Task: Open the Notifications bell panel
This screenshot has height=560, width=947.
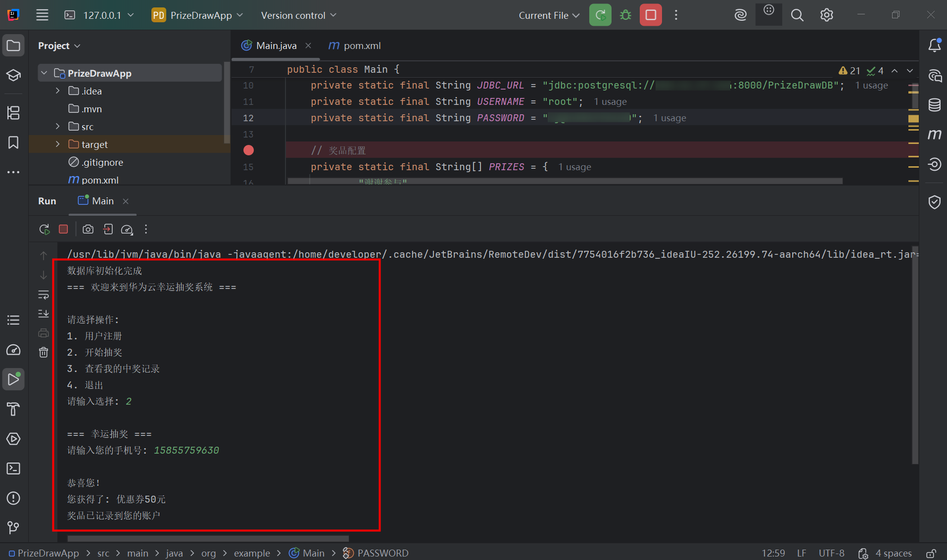Action: [934, 46]
